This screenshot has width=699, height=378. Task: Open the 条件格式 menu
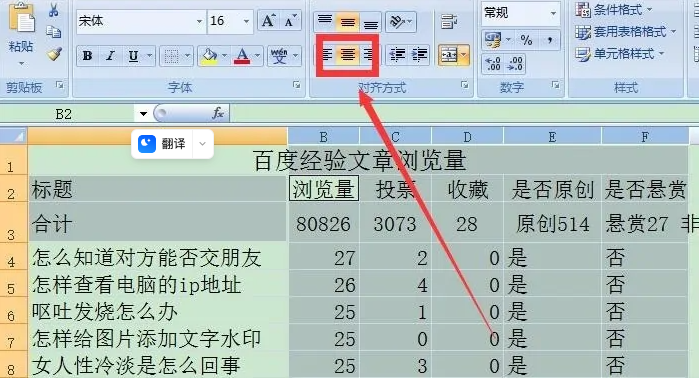point(614,9)
